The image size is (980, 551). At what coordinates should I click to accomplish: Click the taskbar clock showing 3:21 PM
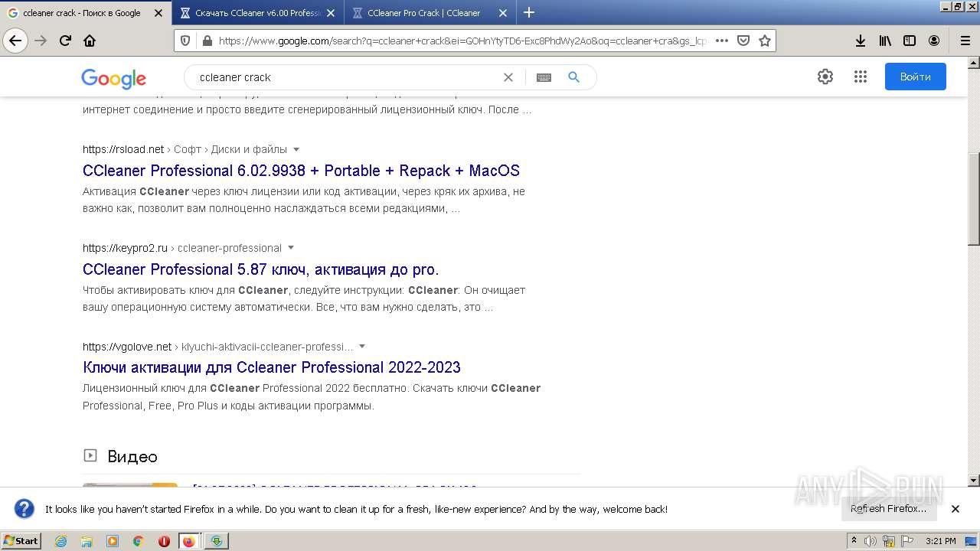pos(940,541)
